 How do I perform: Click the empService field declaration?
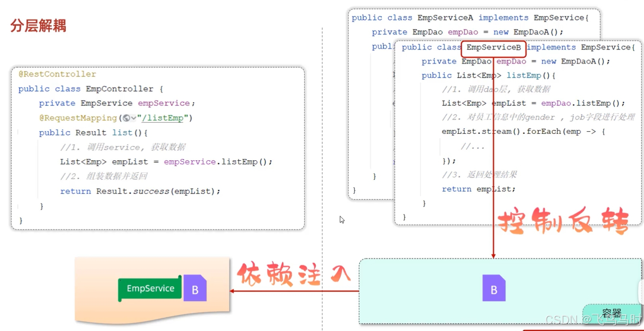pyautogui.click(x=117, y=103)
